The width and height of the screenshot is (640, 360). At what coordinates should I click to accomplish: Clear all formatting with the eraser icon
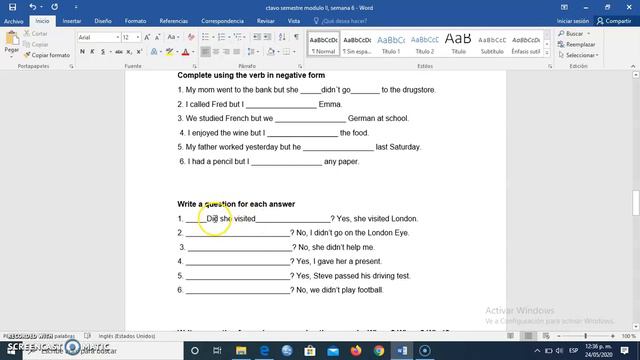click(191, 37)
